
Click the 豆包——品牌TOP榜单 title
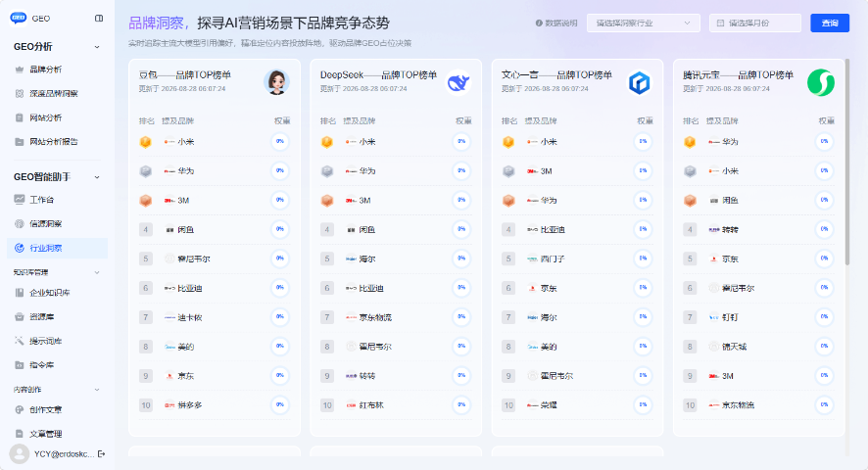pos(185,75)
